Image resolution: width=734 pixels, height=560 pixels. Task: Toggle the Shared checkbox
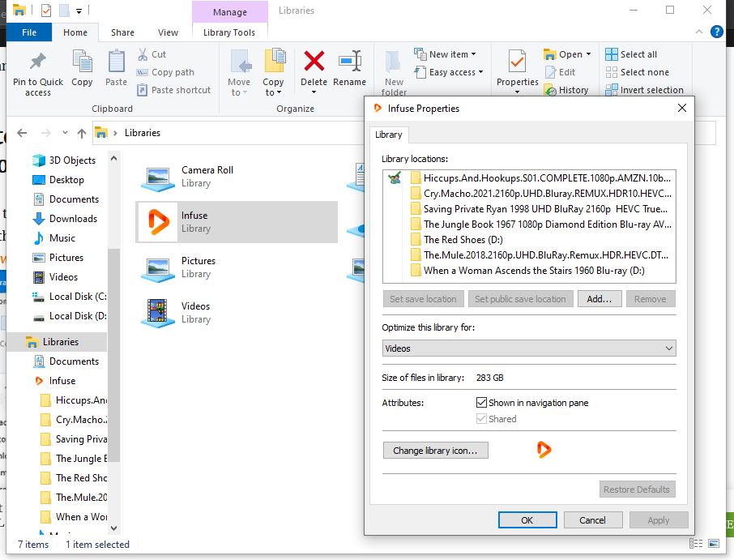pos(481,419)
